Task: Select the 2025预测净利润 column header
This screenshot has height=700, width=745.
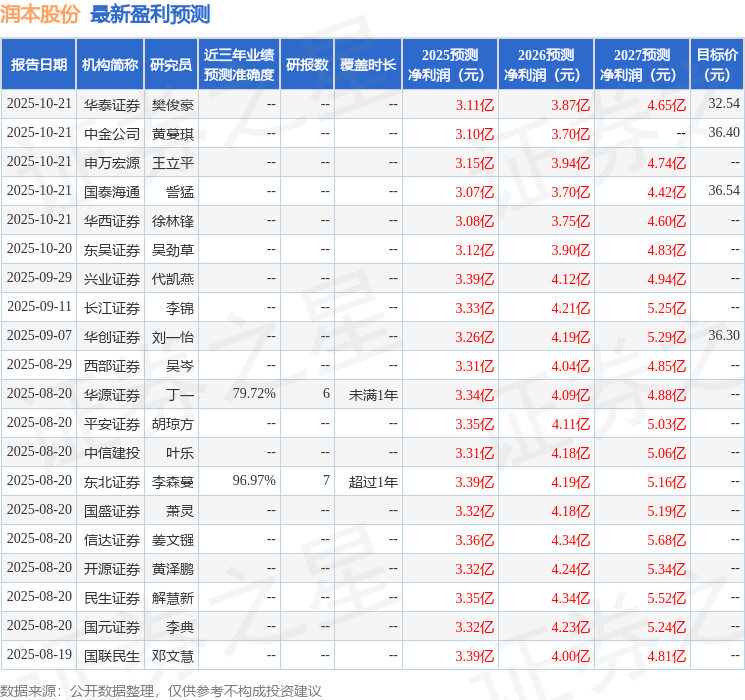Action: 450,65
